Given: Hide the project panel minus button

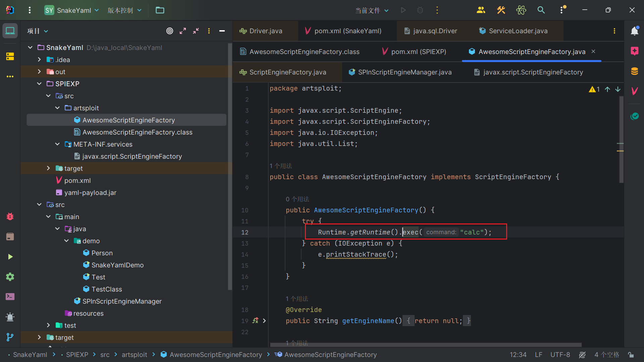Looking at the screenshot, I should click(222, 31).
